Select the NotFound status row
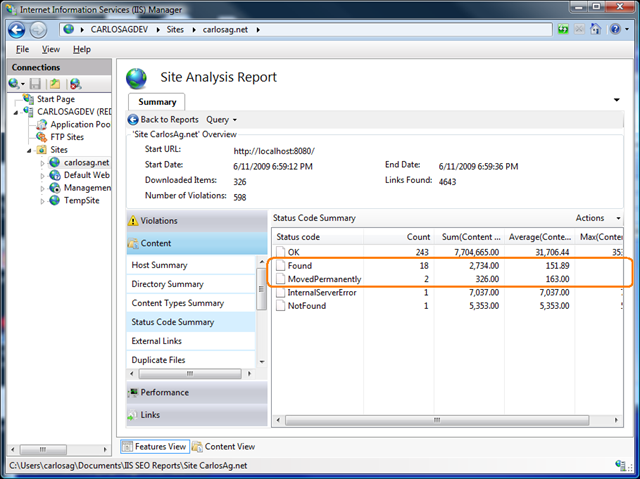The width and height of the screenshot is (640, 479). pos(448,306)
